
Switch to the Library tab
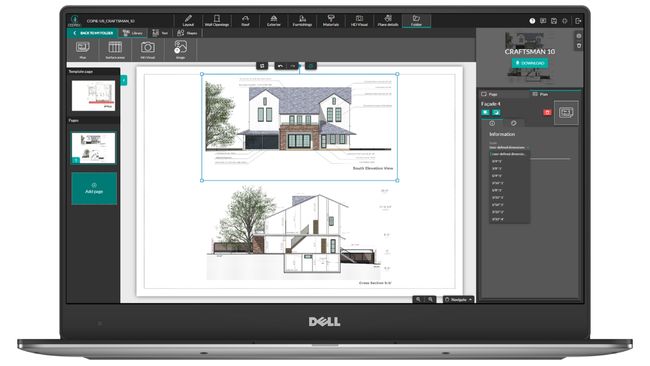(133, 33)
